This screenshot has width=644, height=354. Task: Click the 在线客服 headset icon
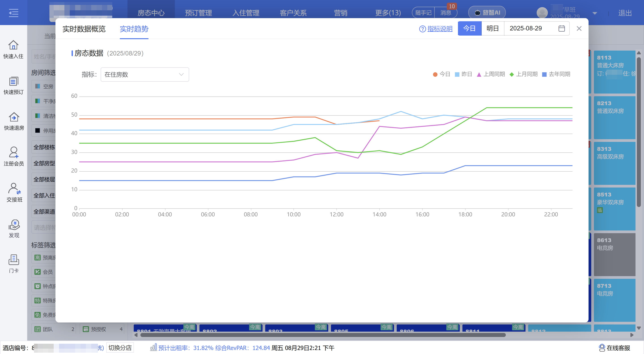pos(602,348)
